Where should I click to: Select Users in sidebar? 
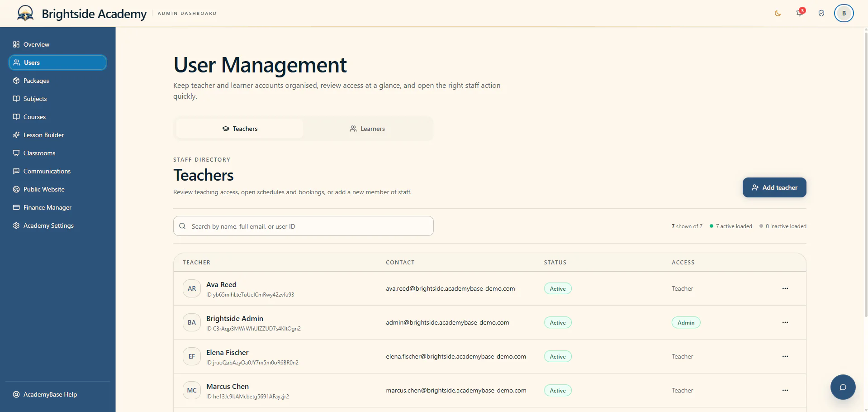pyautogui.click(x=58, y=62)
